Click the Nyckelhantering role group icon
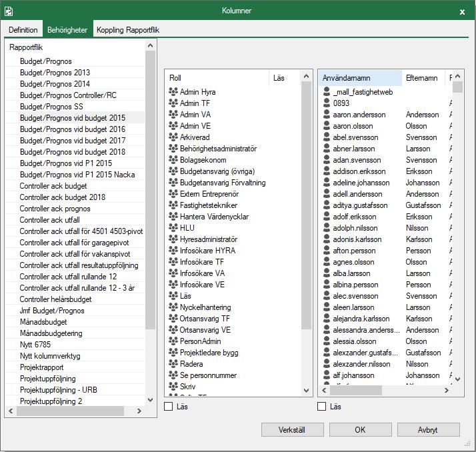476x452 pixels. (173, 307)
